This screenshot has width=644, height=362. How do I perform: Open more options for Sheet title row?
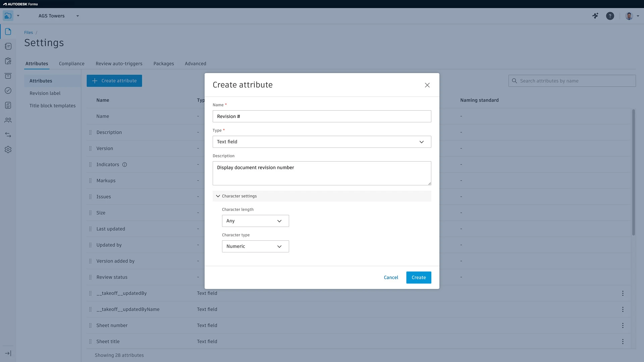click(623, 342)
